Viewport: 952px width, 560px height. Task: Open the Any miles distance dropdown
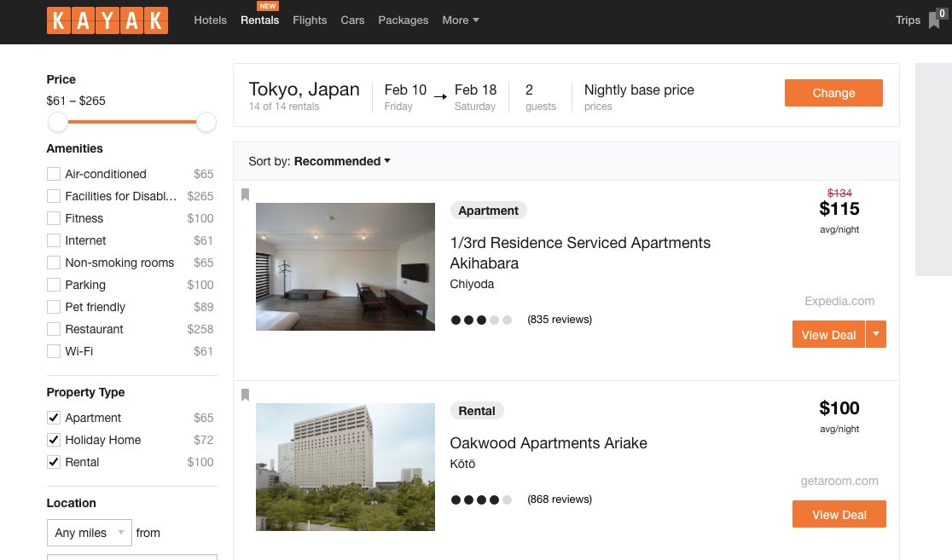[x=90, y=533]
